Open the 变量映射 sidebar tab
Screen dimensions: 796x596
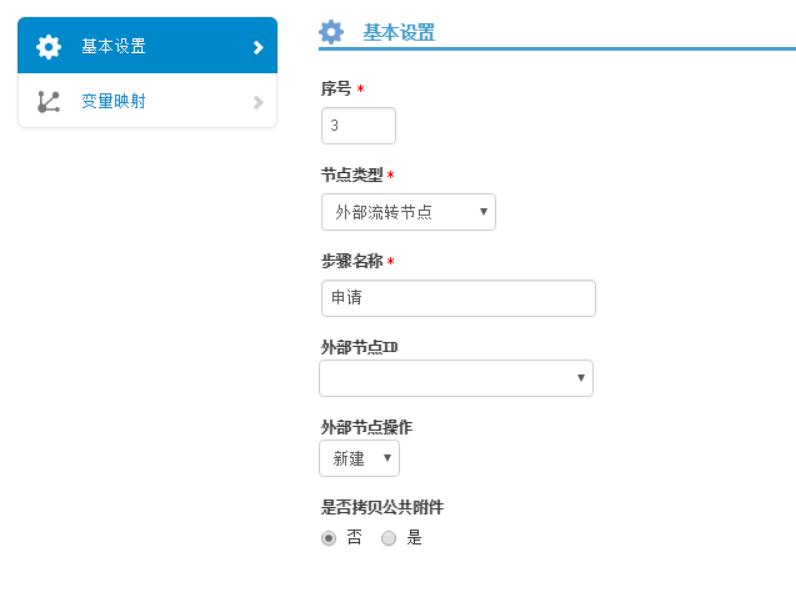click(x=147, y=101)
